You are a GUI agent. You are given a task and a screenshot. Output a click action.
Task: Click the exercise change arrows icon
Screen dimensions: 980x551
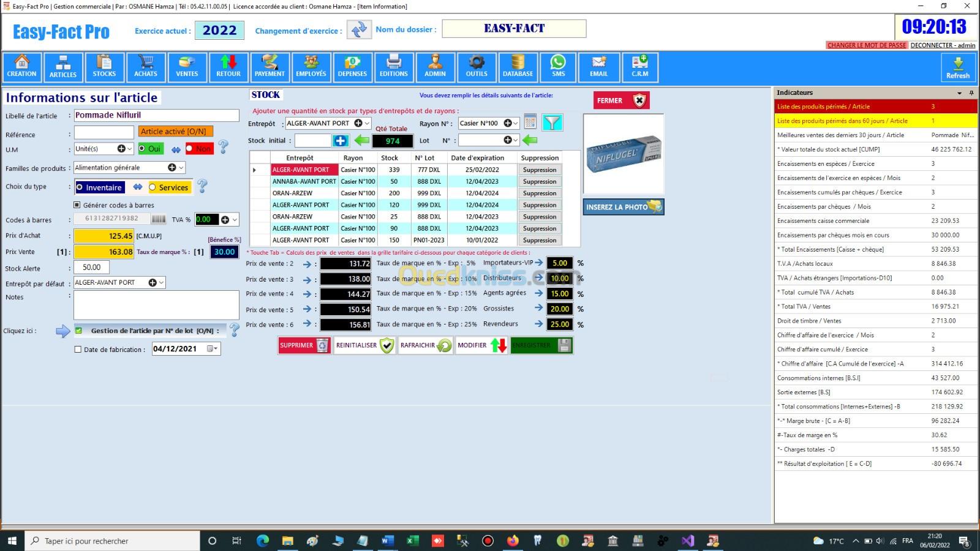pos(359,29)
